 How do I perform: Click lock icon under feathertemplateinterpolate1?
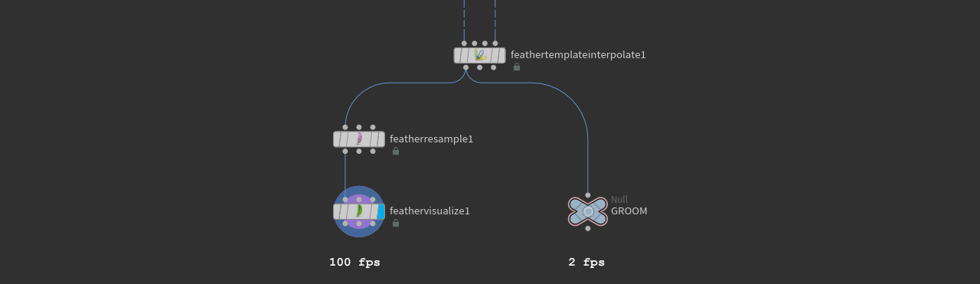click(x=517, y=67)
